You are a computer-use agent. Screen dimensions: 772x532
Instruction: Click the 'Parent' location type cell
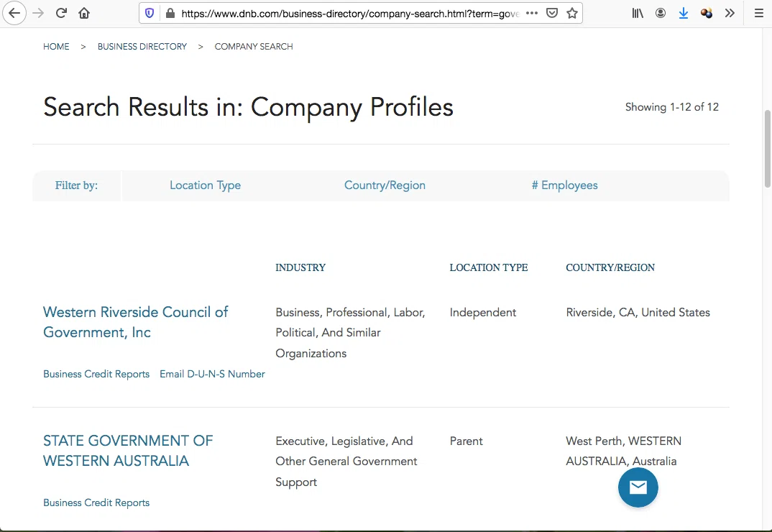pyautogui.click(x=466, y=441)
